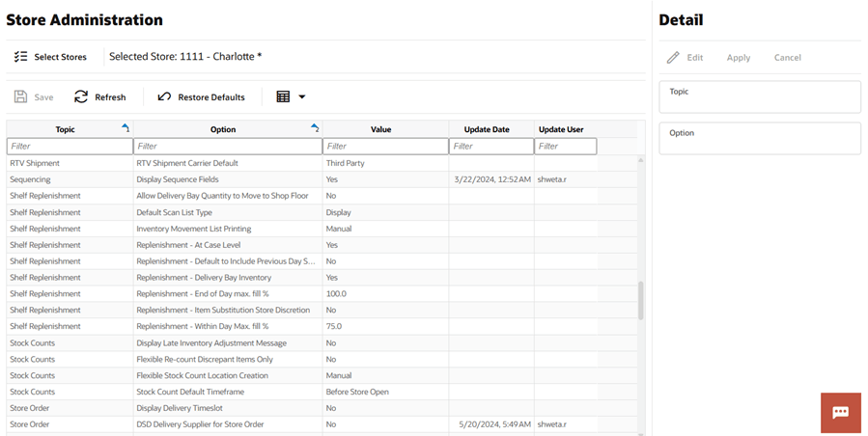Expand the table view dropdown arrow

[x=301, y=96]
